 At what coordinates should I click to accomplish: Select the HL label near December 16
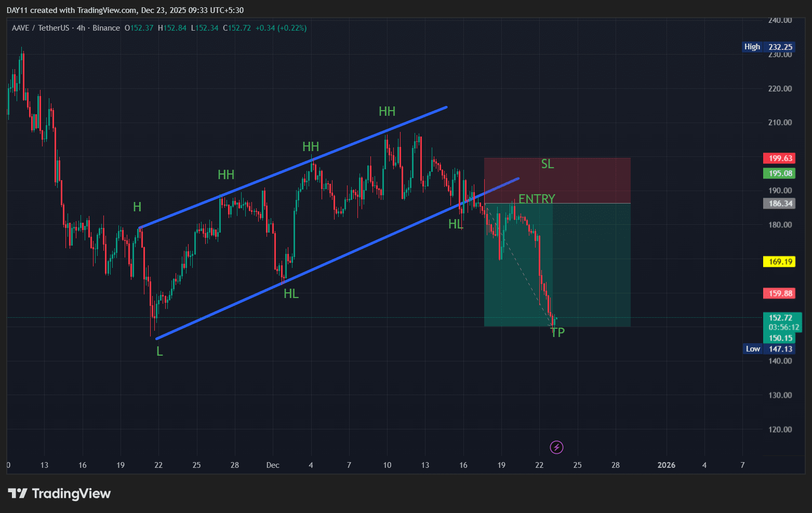click(x=456, y=224)
